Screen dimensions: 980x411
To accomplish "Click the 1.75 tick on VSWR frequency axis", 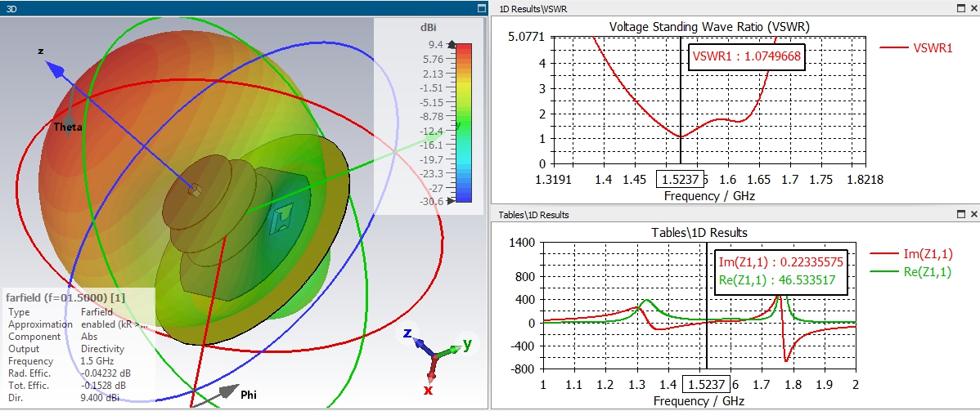I will point(820,180).
